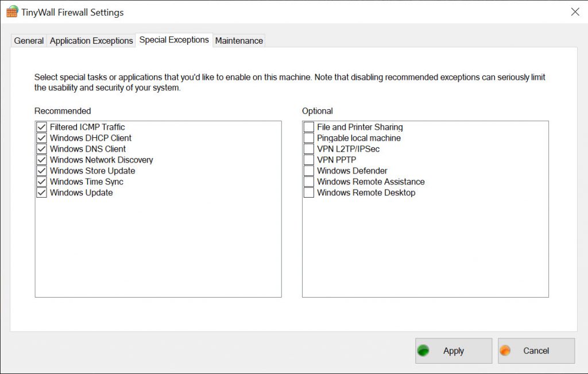Image resolution: width=588 pixels, height=374 pixels.
Task: Close the TinyWall Firewall Settings window
Action: pyautogui.click(x=575, y=11)
